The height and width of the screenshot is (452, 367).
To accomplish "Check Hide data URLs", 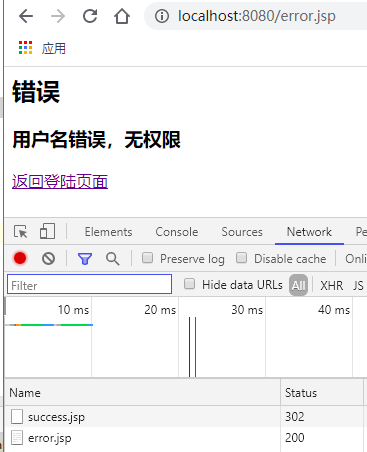I will point(190,284).
